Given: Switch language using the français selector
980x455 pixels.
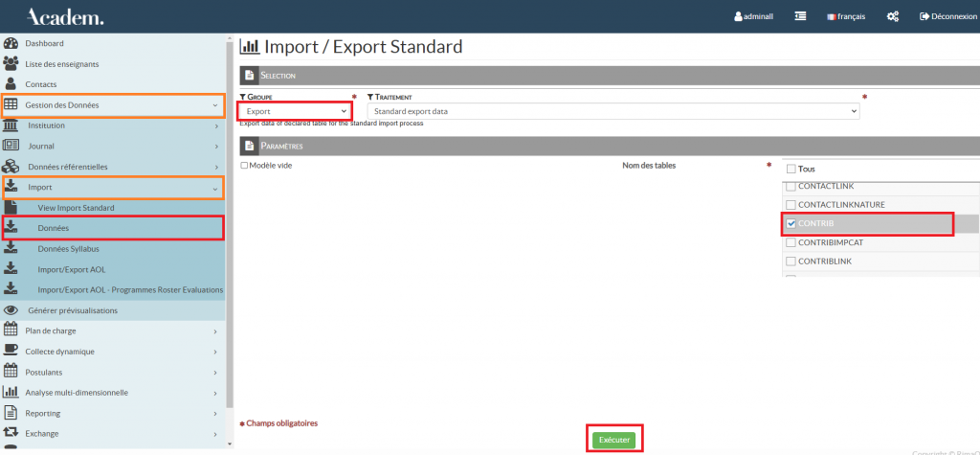Looking at the screenshot, I should 845,16.
